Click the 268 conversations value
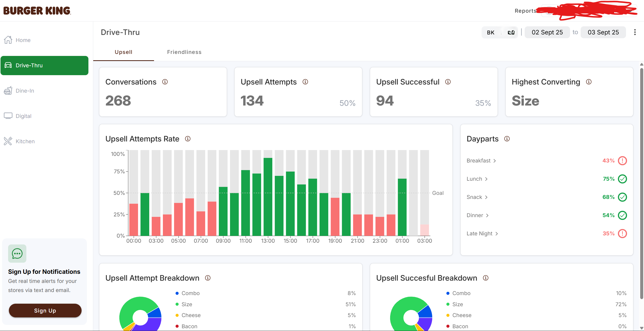 point(118,101)
